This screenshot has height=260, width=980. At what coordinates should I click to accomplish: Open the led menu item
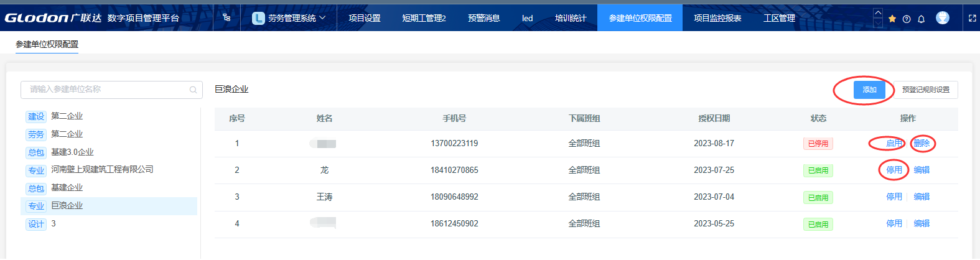pyautogui.click(x=528, y=18)
